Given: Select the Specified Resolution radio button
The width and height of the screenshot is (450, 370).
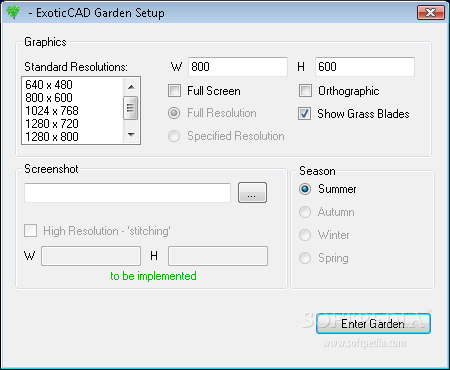Looking at the screenshot, I should coord(174,136).
